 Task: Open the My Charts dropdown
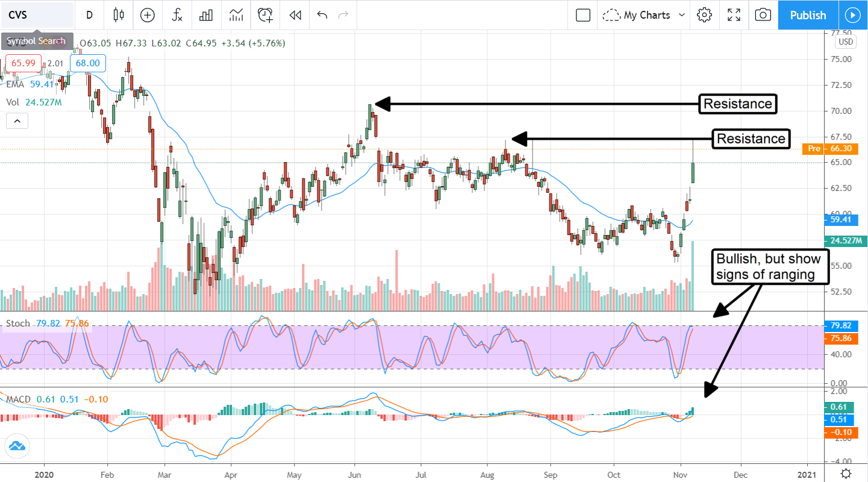tap(645, 15)
